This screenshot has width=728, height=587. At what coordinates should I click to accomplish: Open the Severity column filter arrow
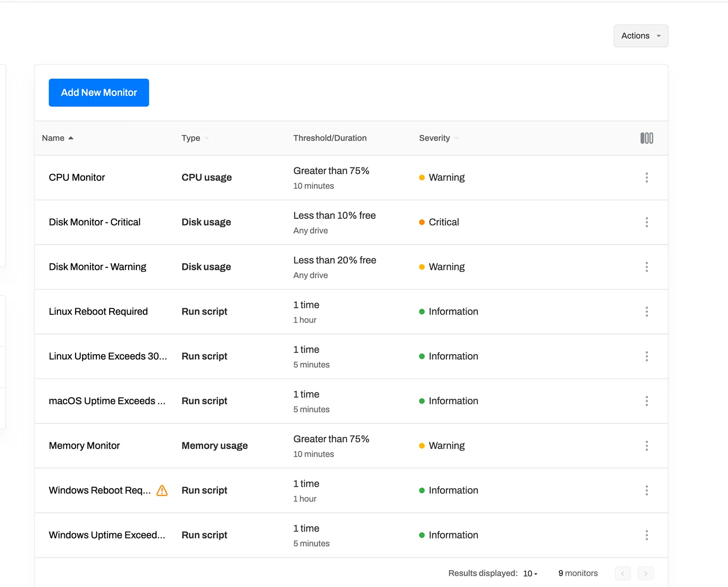(x=456, y=138)
